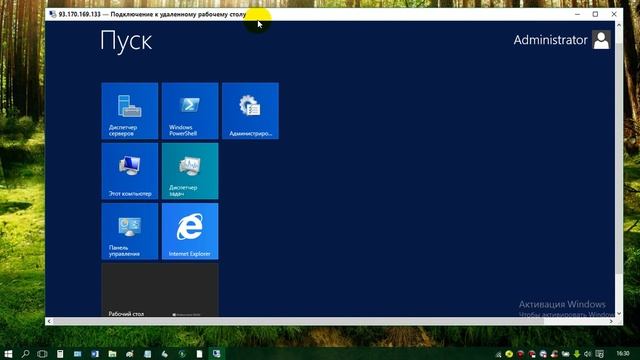Click the Administrator user avatar
The width and height of the screenshot is (640, 360).
(601, 40)
